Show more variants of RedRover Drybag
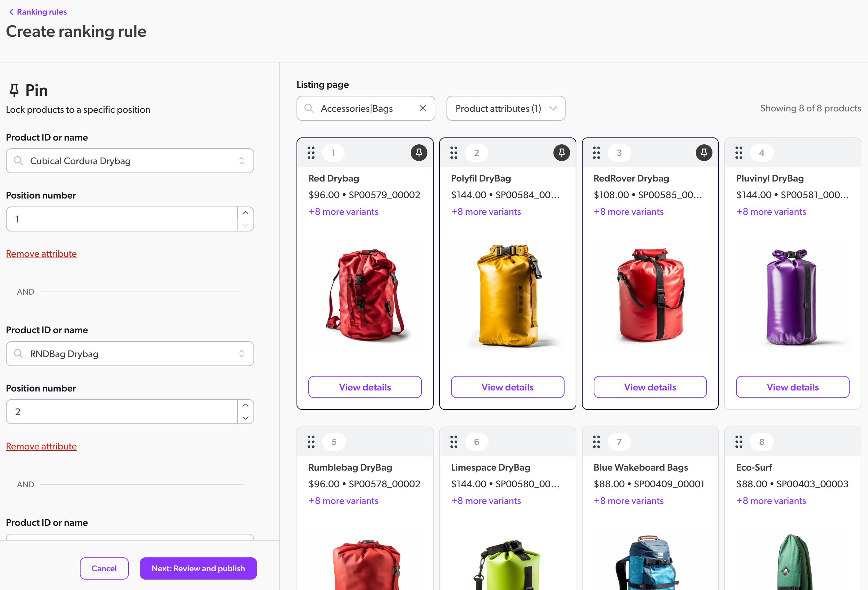 click(x=628, y=211)
